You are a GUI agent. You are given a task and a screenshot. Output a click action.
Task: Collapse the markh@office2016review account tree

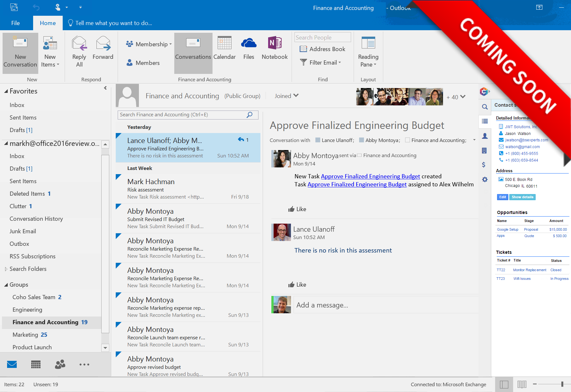pos(6,143)
